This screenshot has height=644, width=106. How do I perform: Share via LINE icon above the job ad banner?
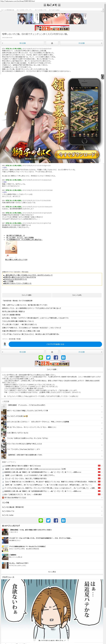(x=41, y=358)
